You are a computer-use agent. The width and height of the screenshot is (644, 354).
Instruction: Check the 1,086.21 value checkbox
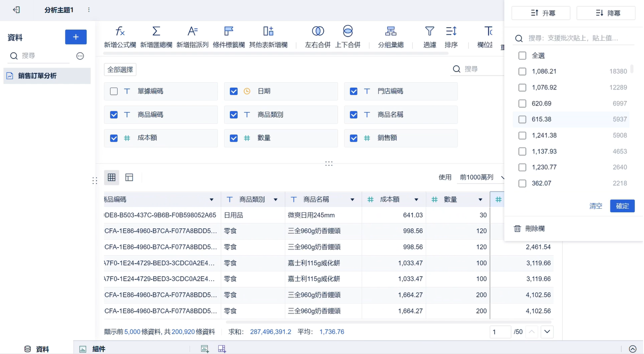point(522,71)
